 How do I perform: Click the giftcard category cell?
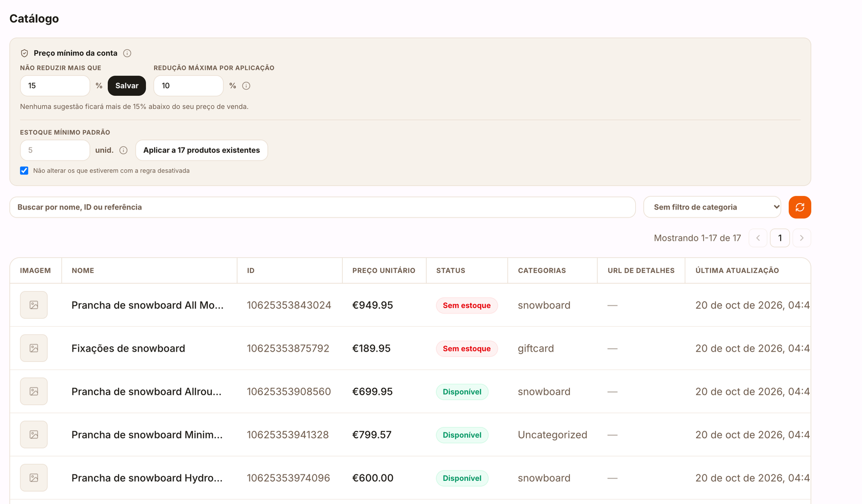tap(536, 348)
